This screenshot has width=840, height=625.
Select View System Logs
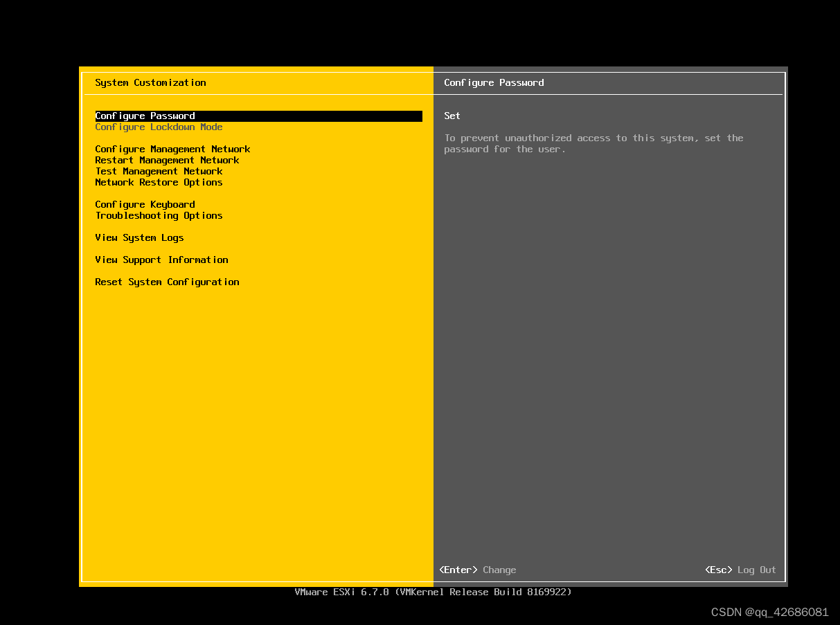click(x=139, y=238)
